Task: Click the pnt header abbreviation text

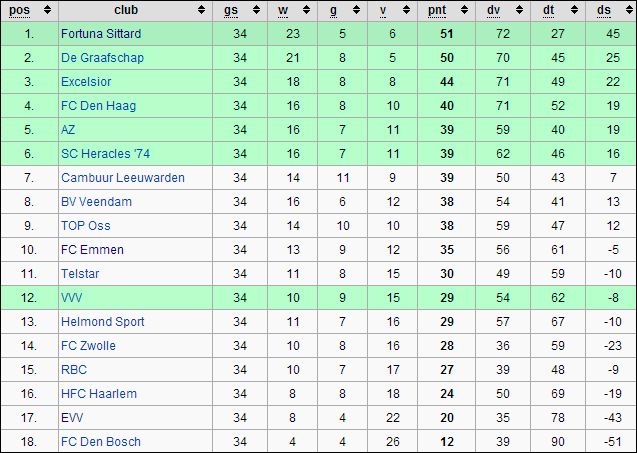Action: point(437,10)
